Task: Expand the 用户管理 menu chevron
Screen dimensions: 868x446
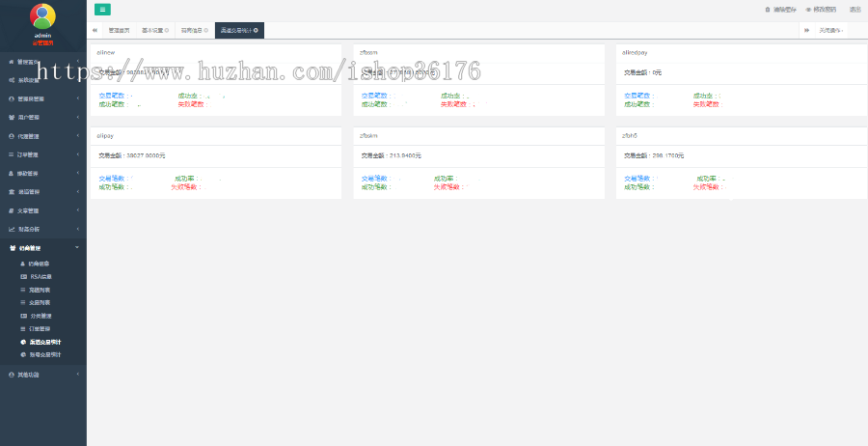Action: (77, 118)
